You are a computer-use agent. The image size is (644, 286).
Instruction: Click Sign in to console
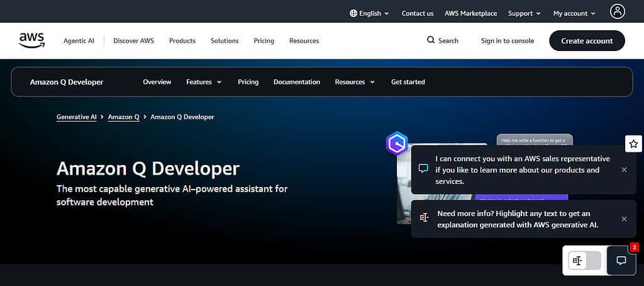508,41
